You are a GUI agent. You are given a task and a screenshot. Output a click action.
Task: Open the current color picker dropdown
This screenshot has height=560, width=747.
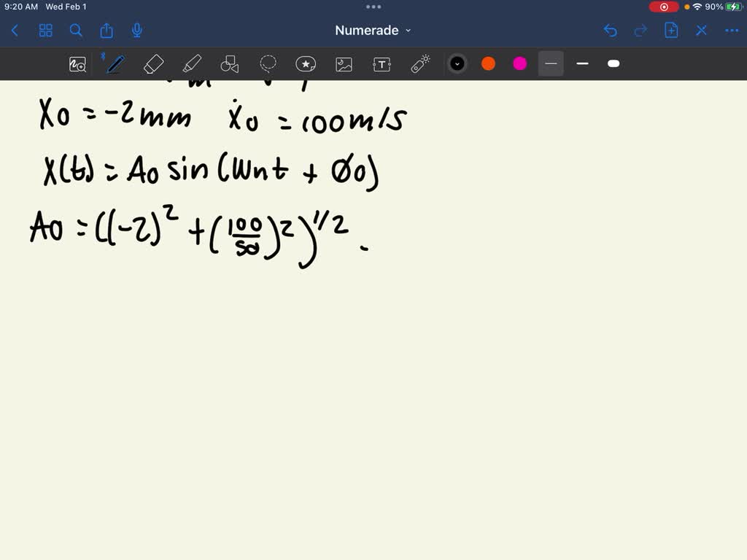click(x=457, y=64)
